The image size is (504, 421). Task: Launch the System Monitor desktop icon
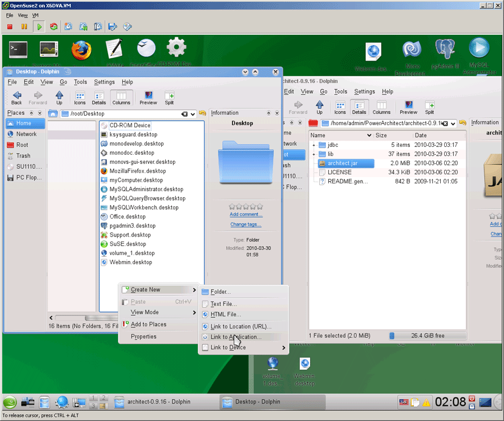[x=49, y=49]
